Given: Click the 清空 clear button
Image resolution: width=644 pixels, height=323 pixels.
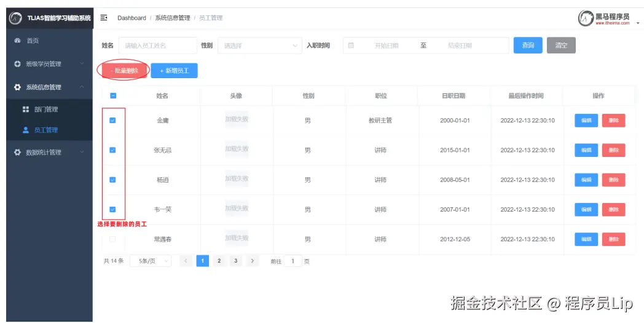Looking at the screenshot, I should pyautogui.click(x=561, y=46).
